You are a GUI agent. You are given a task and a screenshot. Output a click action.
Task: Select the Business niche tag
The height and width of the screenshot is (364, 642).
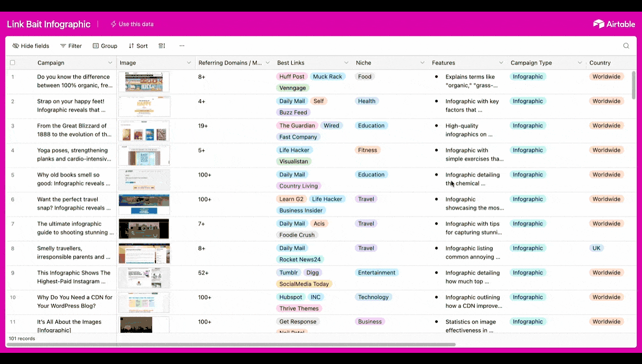370,322
